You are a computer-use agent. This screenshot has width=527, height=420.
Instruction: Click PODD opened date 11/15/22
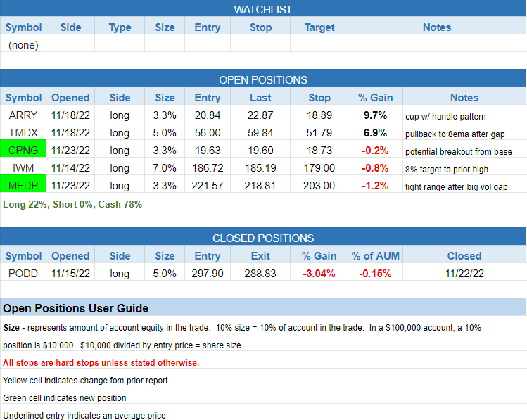(70, 273)
